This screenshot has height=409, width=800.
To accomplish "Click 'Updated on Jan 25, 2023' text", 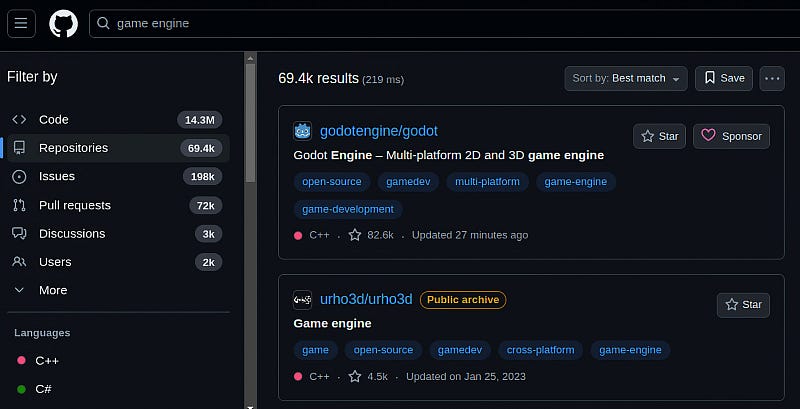I will click(x=466, y=376).
